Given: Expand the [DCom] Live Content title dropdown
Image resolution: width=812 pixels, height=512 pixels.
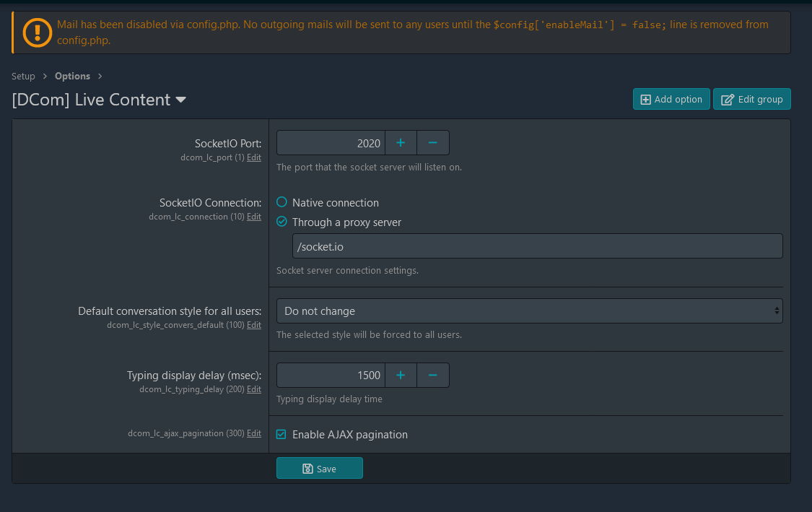Looking at the screenshot, I should point(180,100).
